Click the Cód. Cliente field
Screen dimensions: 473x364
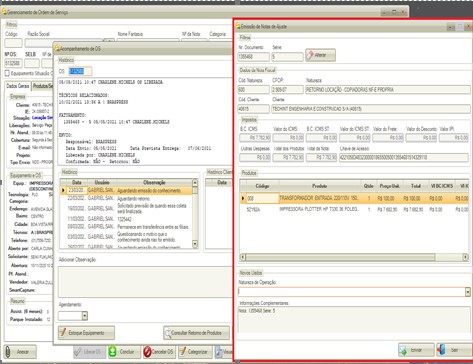(x=253, y=109)
